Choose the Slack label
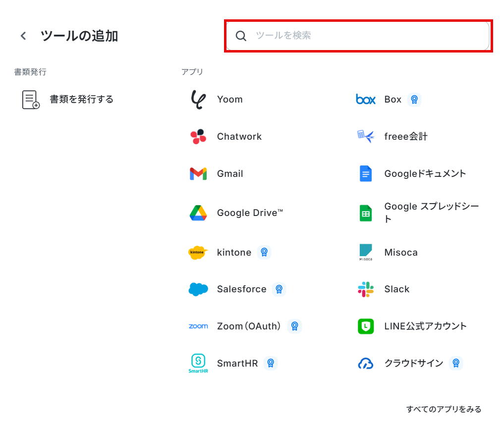This screenshot has height=429, width=504. [396, 289]
